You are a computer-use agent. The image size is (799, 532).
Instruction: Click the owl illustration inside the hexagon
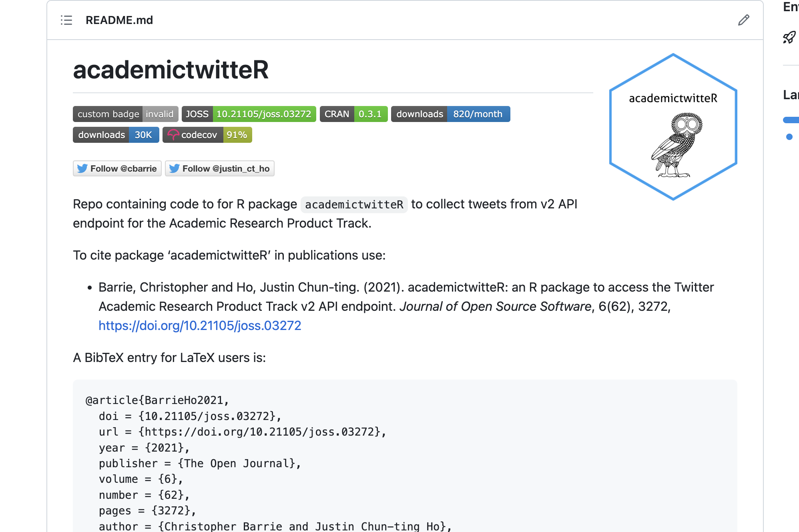click(677, 145)
